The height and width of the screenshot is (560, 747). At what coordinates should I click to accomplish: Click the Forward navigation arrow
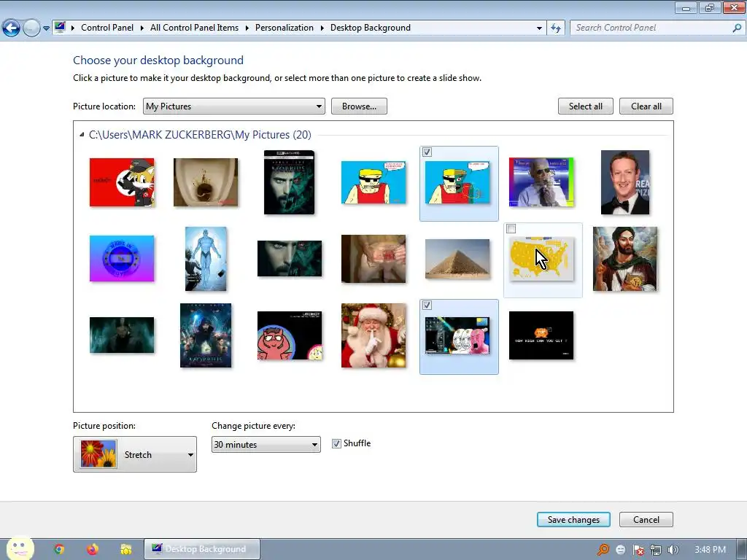(31, 28)
